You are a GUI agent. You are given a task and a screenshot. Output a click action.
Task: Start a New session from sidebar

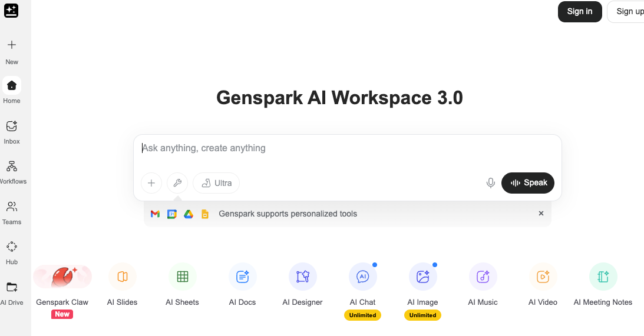12,52
